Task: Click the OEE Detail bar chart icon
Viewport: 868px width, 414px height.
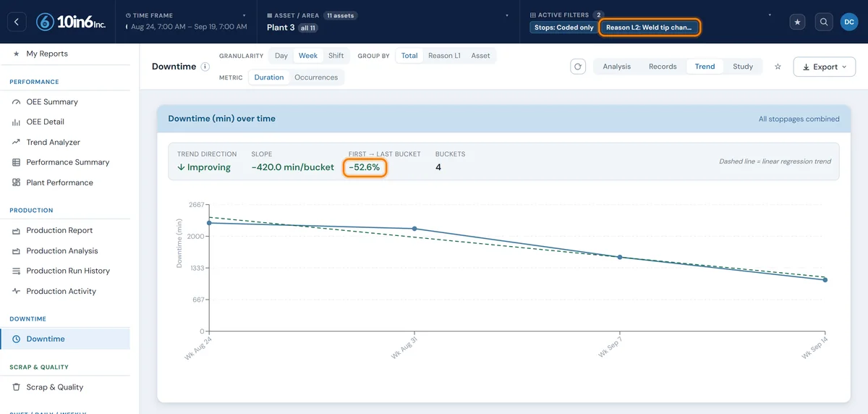Action: click(17, 122)
